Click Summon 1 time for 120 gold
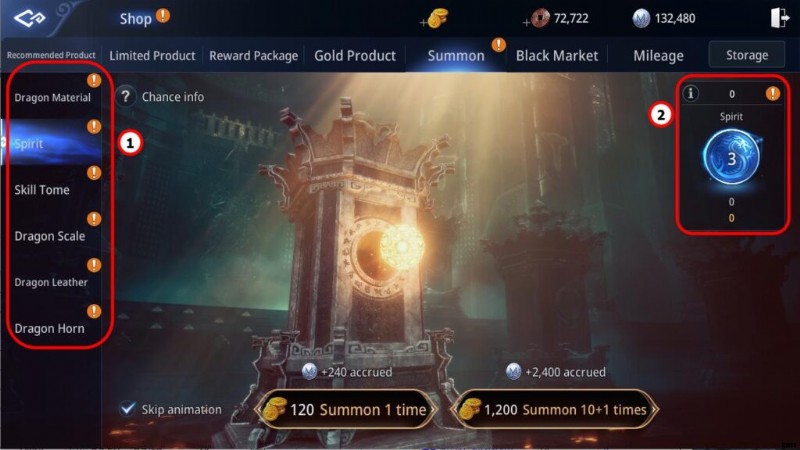800x450 pixels. tap(346, 409)
